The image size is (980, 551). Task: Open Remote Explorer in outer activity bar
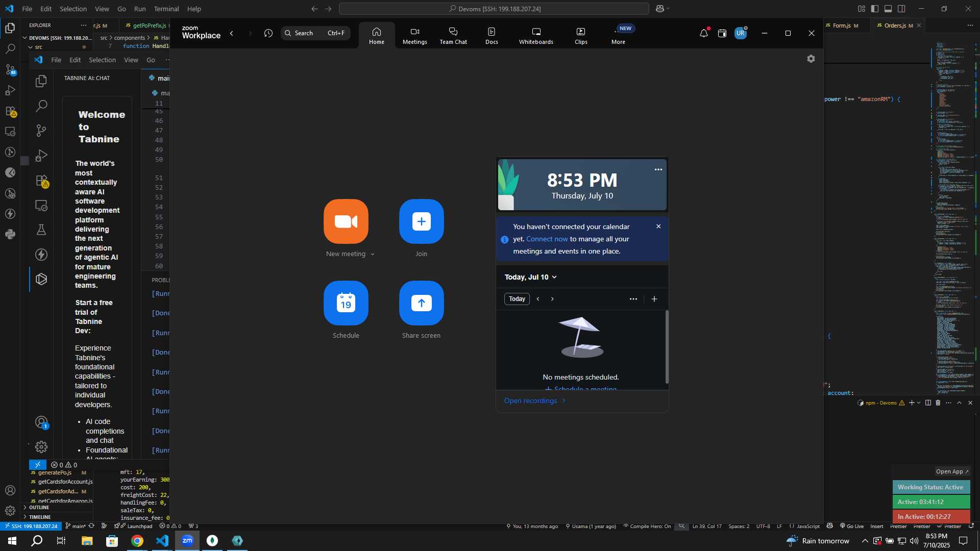10,132
